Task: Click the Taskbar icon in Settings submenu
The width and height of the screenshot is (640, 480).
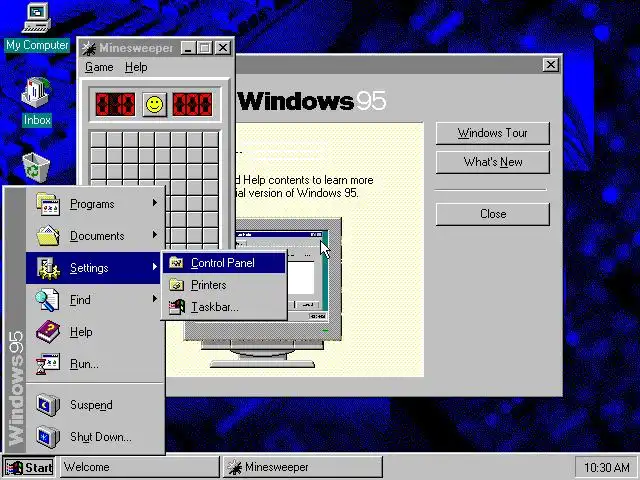Action: coord(177,307)
